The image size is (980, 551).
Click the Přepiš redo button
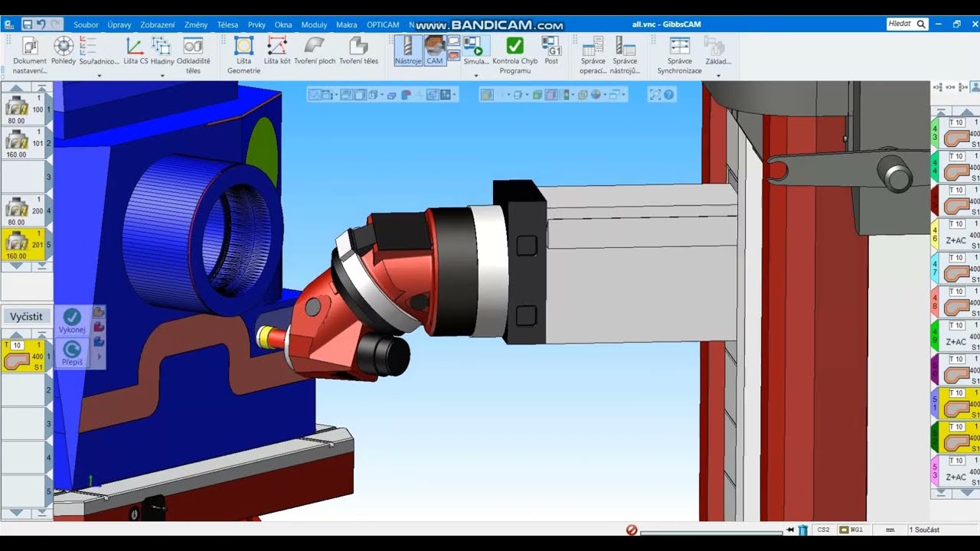pyautogui.click(x=72, y=354)
